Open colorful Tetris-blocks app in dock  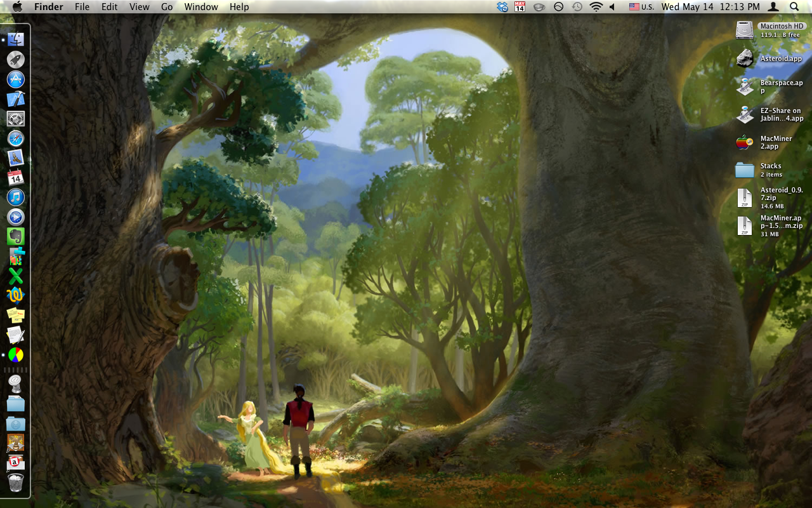click(15, 256)
